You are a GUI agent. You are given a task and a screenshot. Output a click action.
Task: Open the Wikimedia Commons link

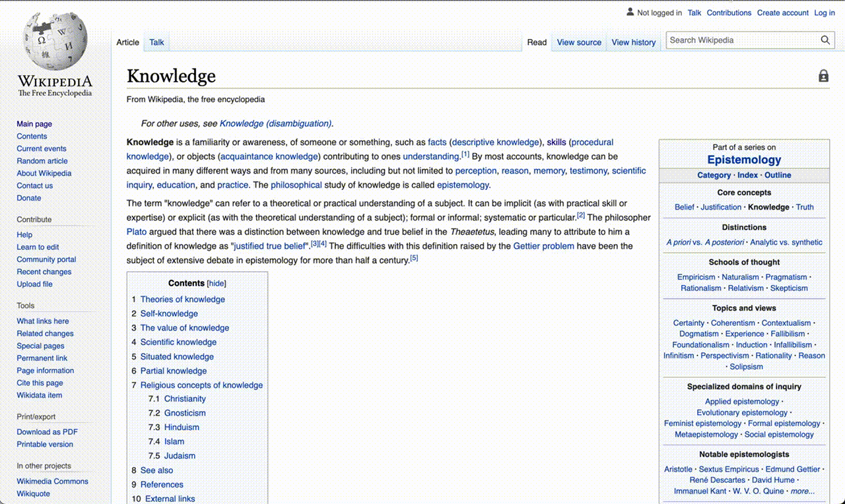[52, 482]
